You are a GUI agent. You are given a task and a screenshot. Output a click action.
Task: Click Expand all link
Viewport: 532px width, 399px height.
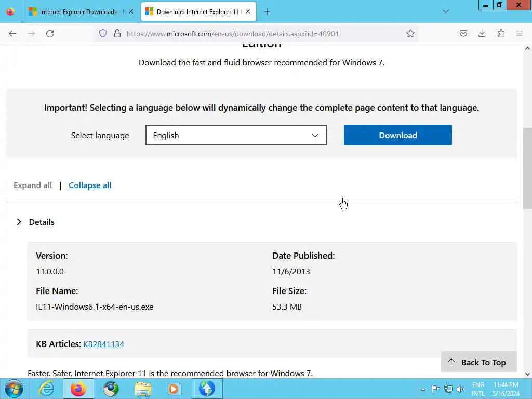33,185
